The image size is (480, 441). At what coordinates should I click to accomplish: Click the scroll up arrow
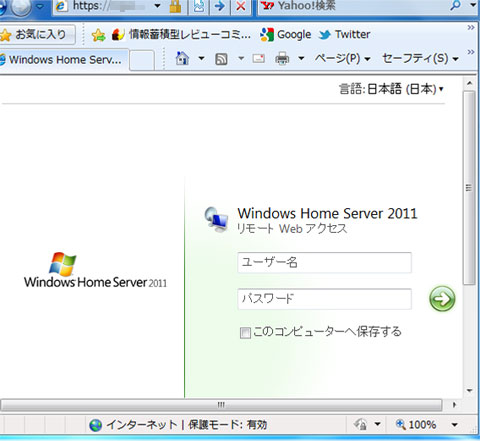tap(469, 83)
